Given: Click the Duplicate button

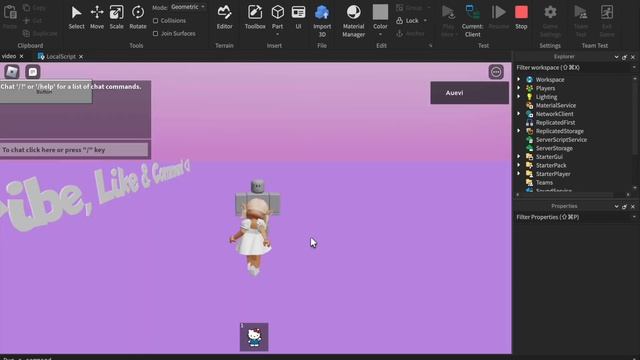Looking at the screenshot, I should (x=40, y=33).
